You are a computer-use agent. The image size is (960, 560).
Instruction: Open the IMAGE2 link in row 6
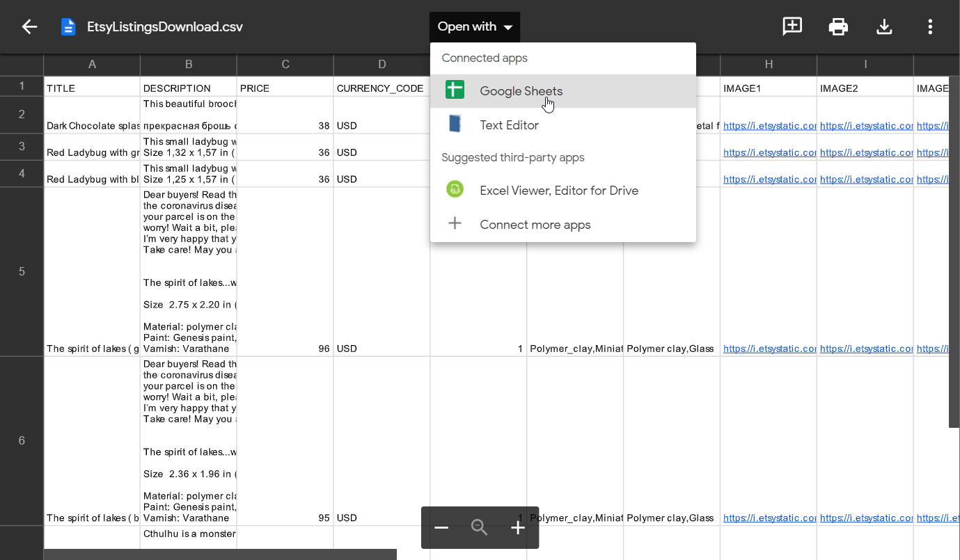point(867,518)
